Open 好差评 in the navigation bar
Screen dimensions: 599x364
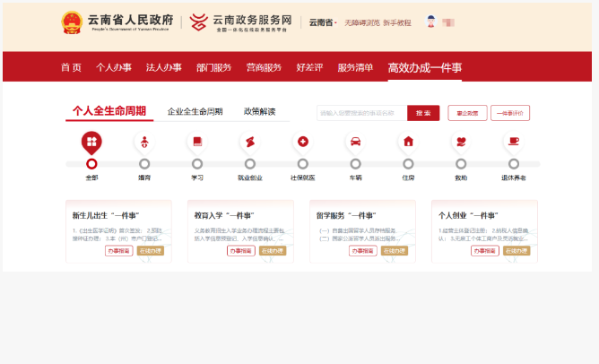coord(310,67)
